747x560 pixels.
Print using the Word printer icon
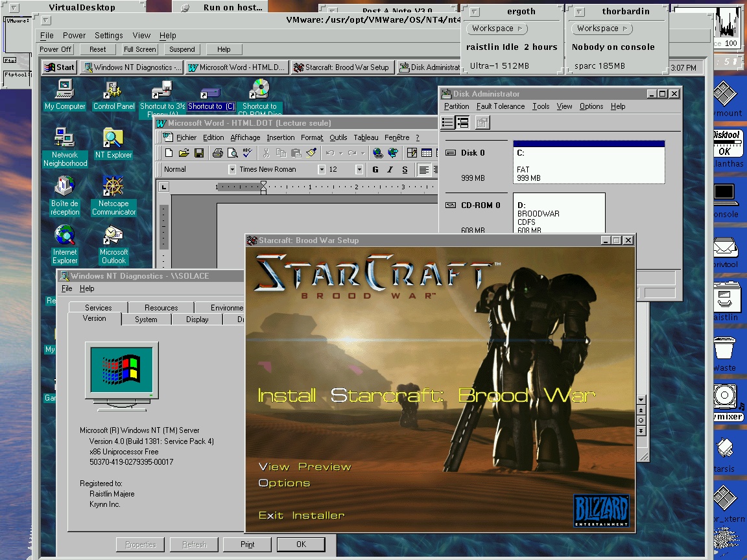[218, 153]
